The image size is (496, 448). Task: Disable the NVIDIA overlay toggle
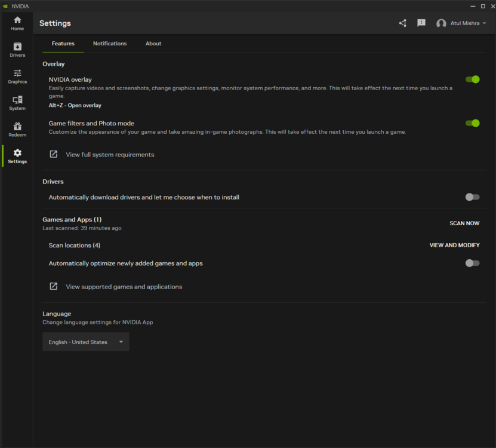tap(472, 79)
